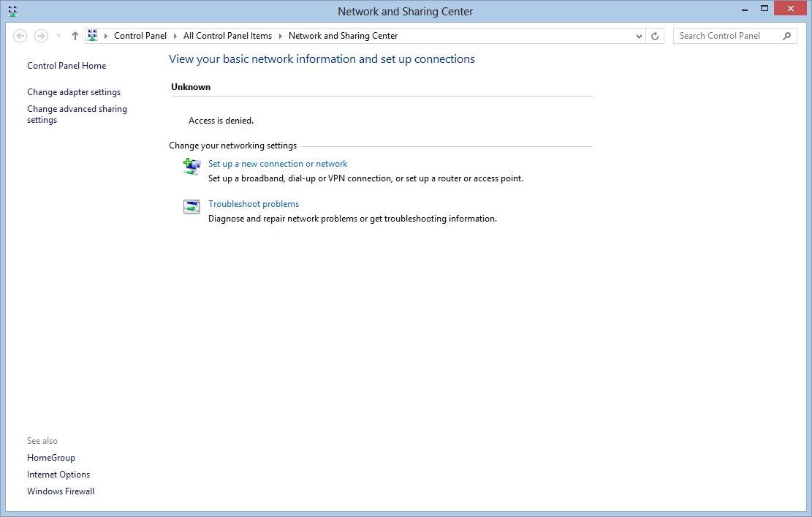
Task: Click Troubleshoot problems link
Action: click(x=253, y=204)
